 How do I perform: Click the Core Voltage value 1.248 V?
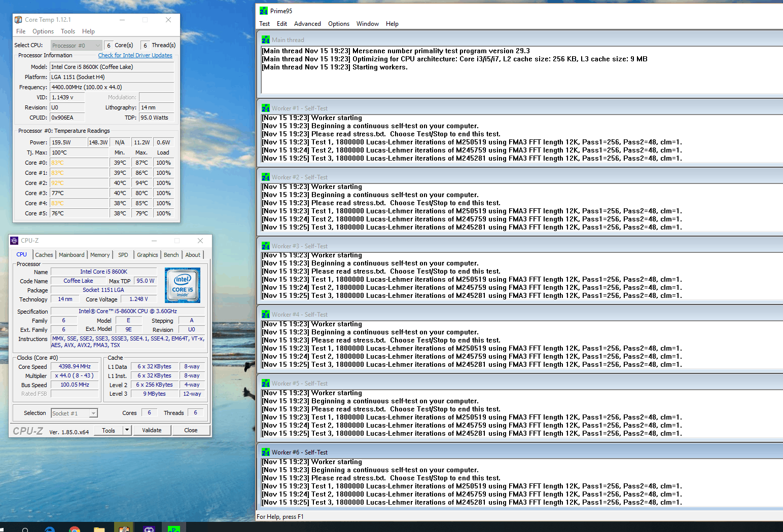pos(138,299)
